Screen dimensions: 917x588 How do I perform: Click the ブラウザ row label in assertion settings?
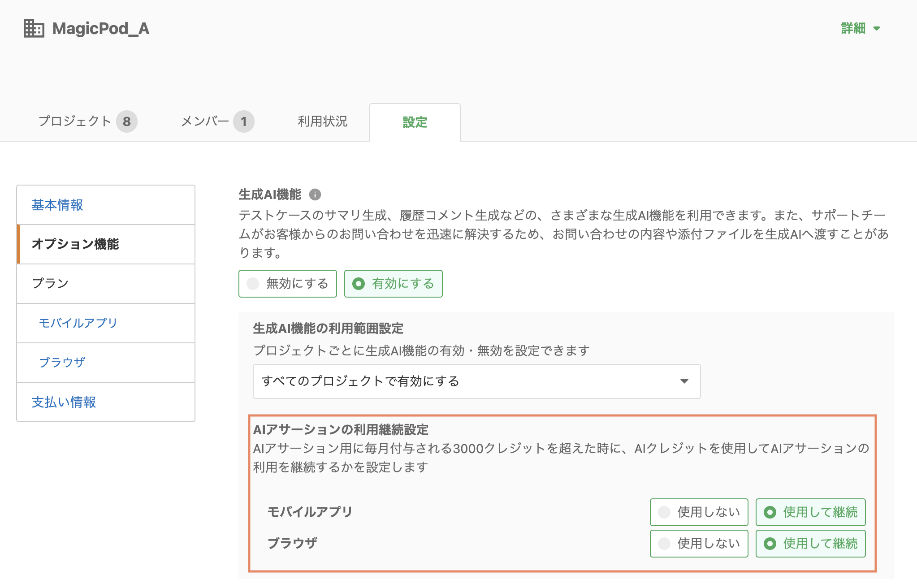[292, 543]
